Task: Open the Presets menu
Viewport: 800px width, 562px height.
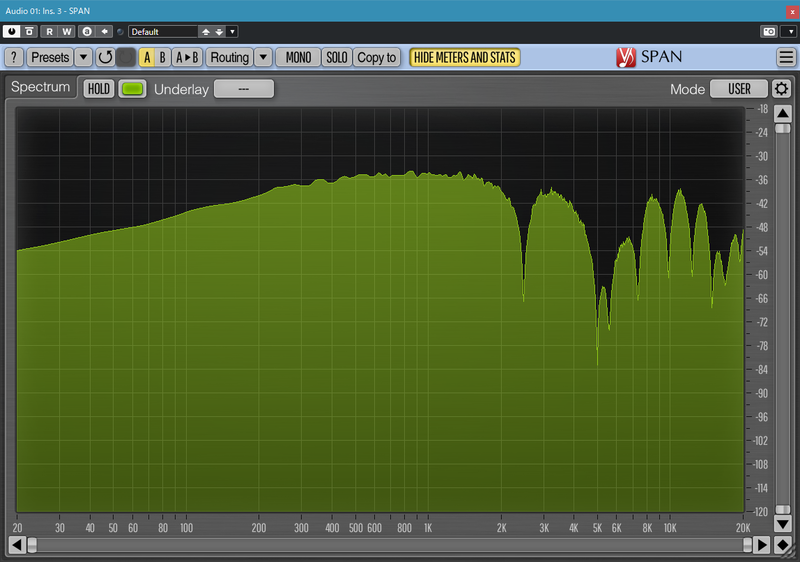Action: 50,57
